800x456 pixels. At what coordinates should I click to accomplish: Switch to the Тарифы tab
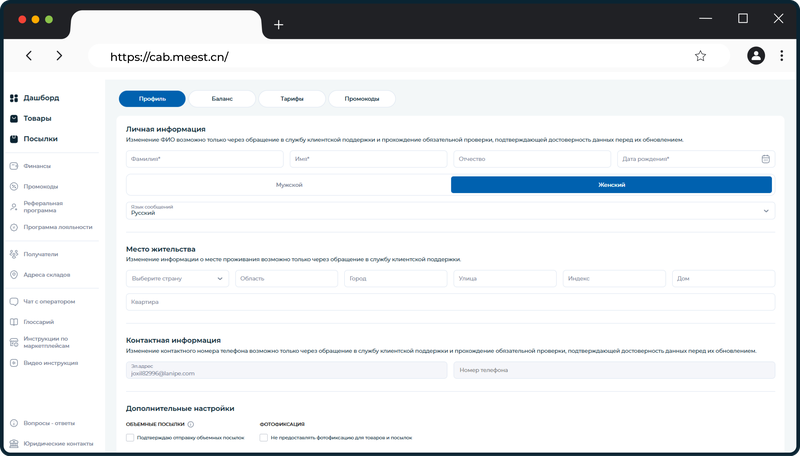(292, 99)
